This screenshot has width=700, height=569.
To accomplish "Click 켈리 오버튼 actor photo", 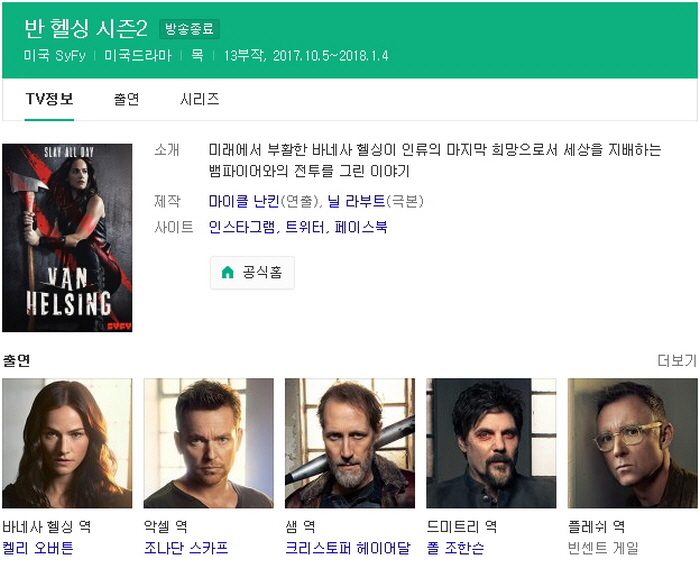I will click(x=67, y=443).
